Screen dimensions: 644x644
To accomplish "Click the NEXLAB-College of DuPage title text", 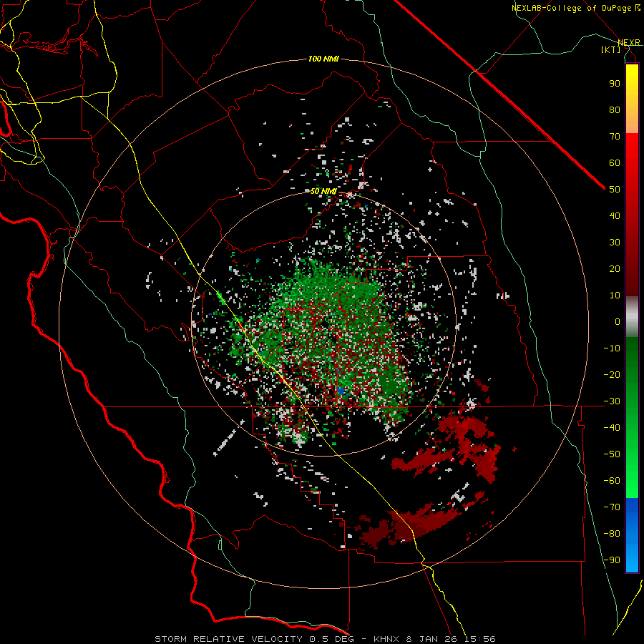I will (571, 8).
